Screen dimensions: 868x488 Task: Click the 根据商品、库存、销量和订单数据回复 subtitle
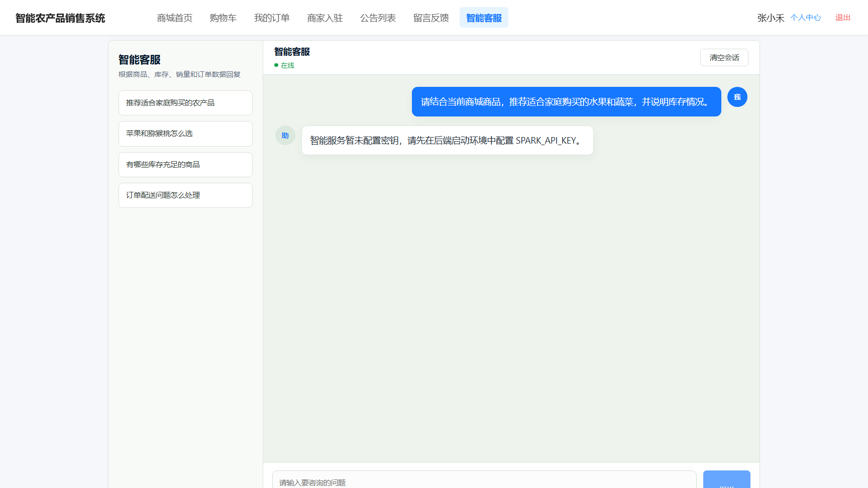[179, 74]
